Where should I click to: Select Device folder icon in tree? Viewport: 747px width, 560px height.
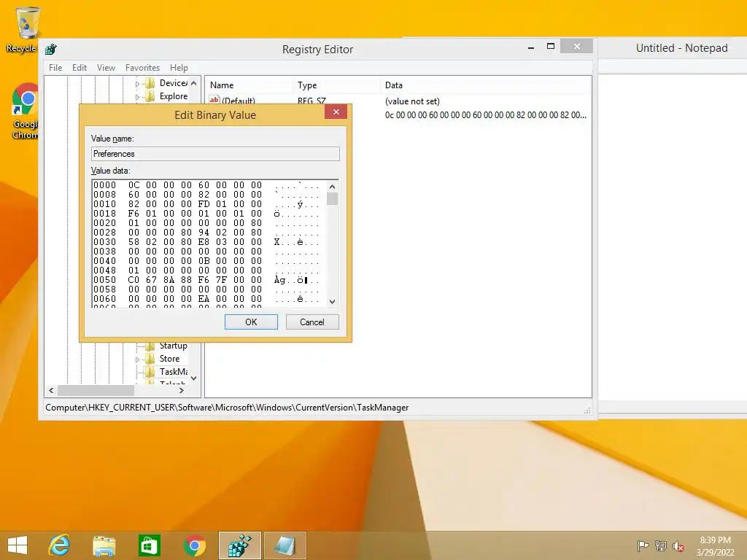[150, 83]
